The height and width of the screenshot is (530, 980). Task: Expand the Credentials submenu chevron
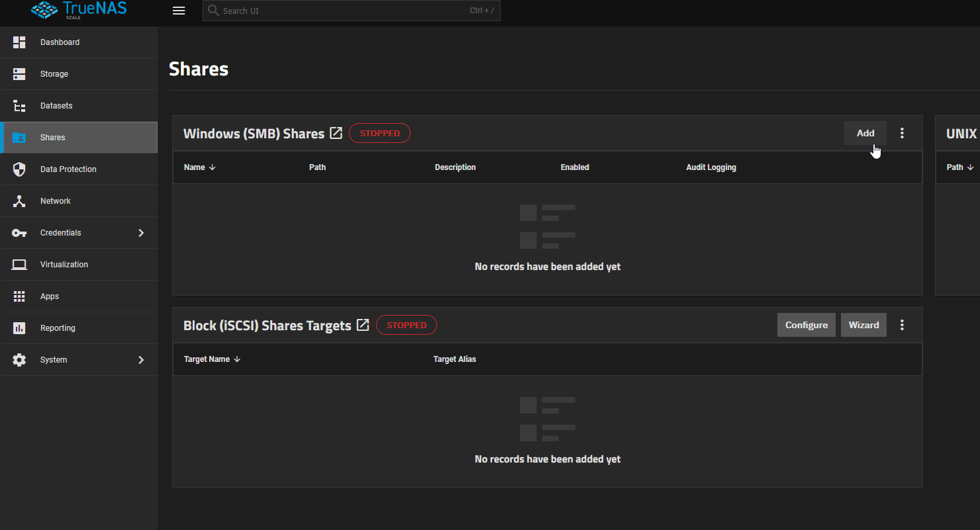pyautogui.click(x=140, y=232)
